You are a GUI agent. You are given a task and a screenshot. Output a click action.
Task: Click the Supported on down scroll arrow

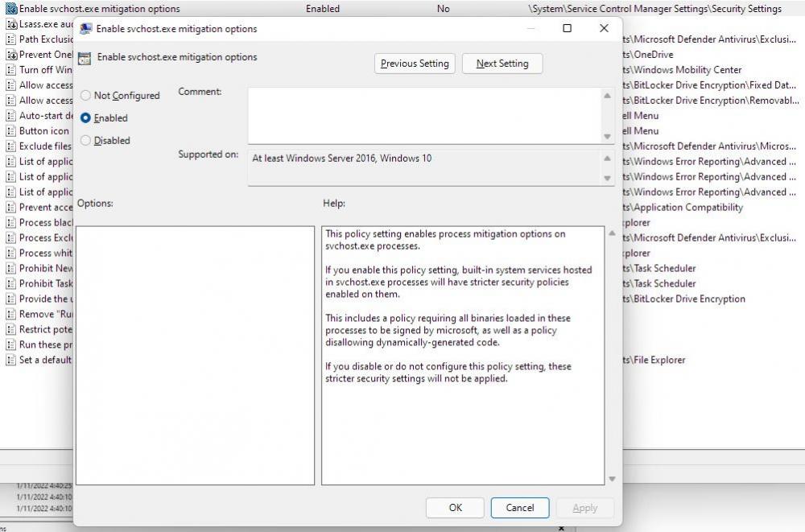(x=607, y=179)
